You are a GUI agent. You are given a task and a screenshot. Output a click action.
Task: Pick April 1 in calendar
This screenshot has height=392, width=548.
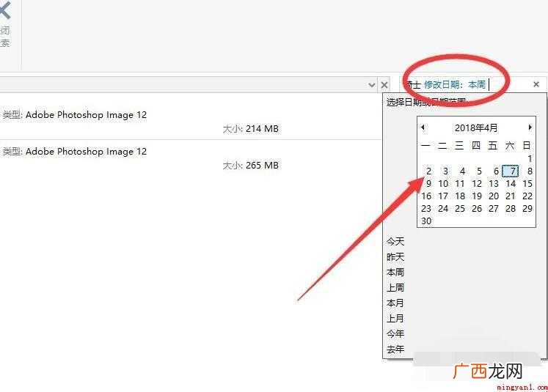pyautogui.click(x=530, y=158)
